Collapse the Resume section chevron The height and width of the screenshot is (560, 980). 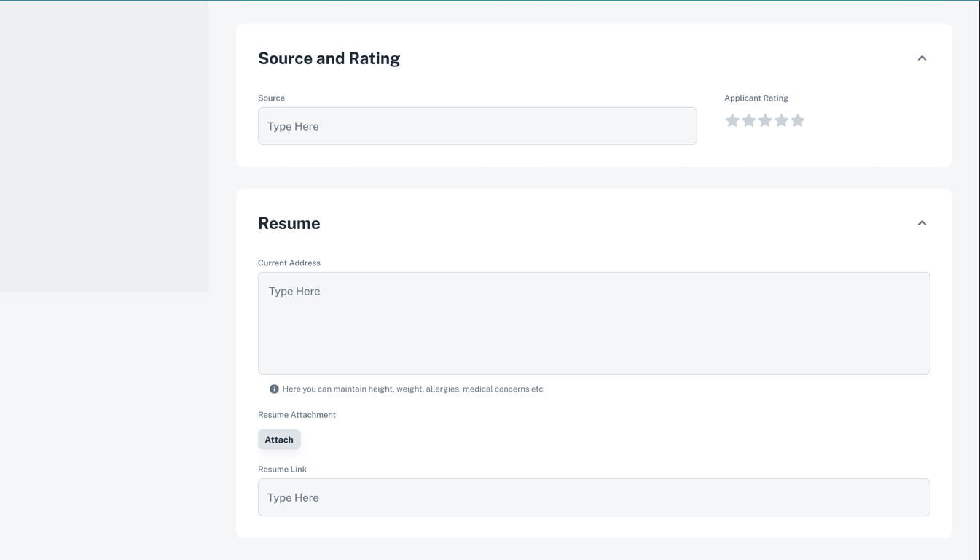click(x=922, y=223)
